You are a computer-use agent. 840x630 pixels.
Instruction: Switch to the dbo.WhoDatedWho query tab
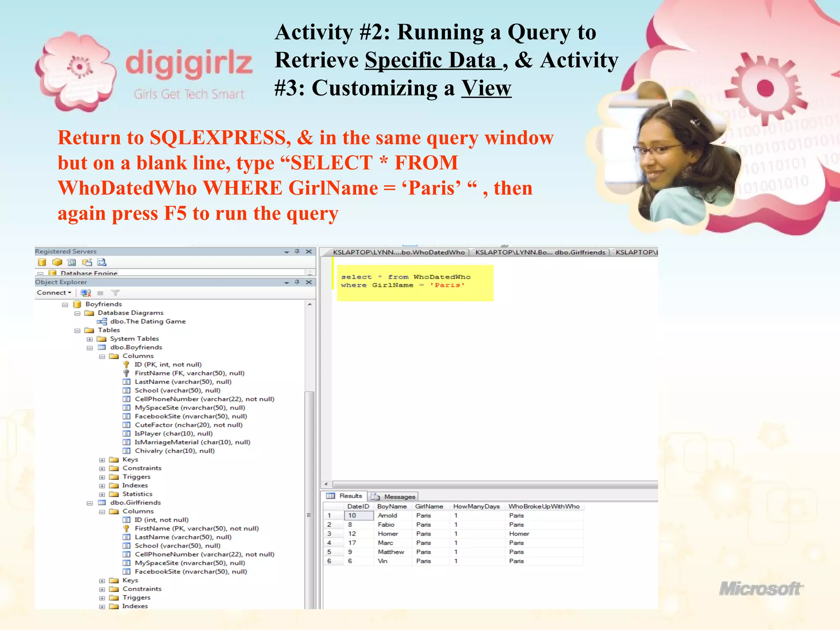[x=398, y=252]
